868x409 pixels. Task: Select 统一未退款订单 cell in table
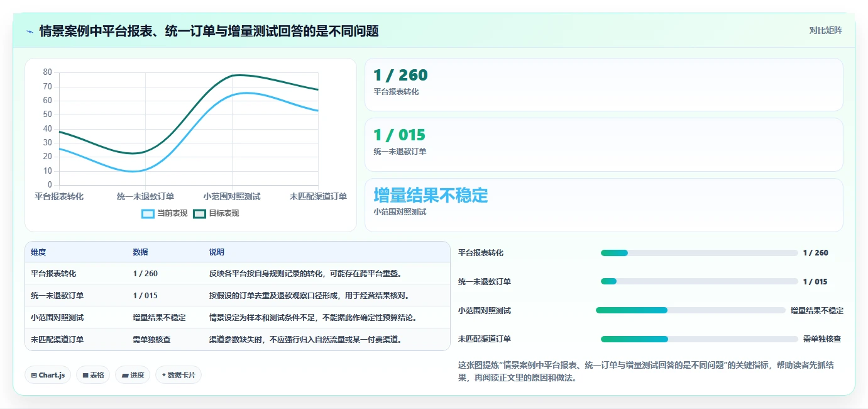point(57,296)
